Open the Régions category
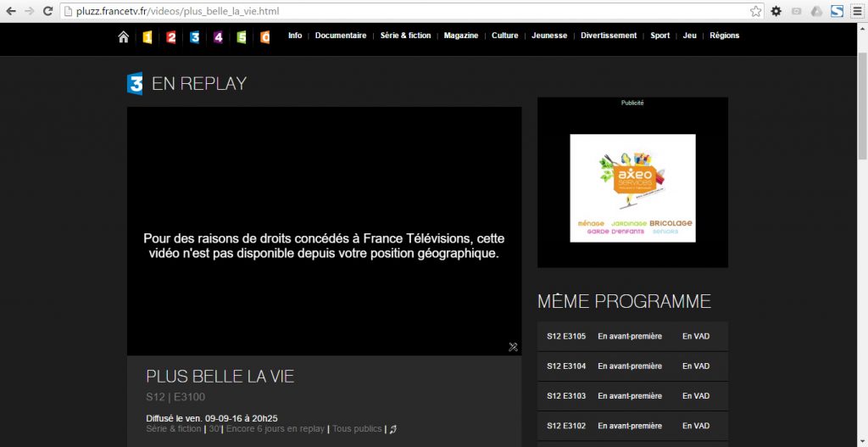Screen dimensions: 868x447 pyautogui.click(x=724, y=36)
